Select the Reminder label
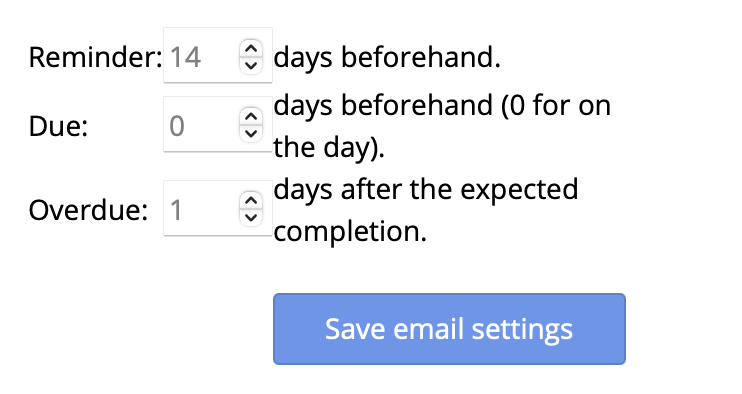This screenshot has height=394, width=742. (x=96, y=57)
